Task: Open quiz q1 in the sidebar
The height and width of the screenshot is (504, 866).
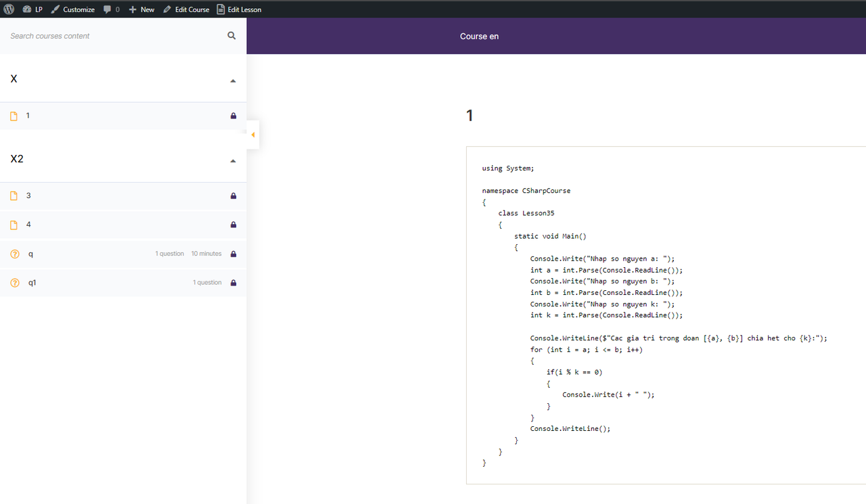Action: [x=123, y=282]
